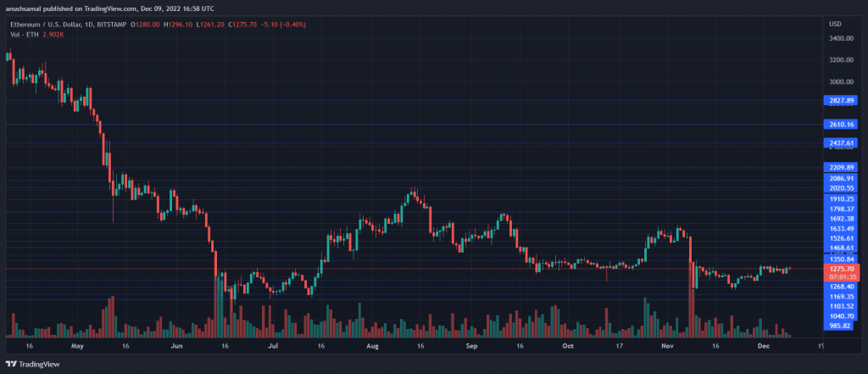Viewport: 868px width, 374px height.
Task: Click the USD currency label on price axis
Action: click(x=835, y=23)
